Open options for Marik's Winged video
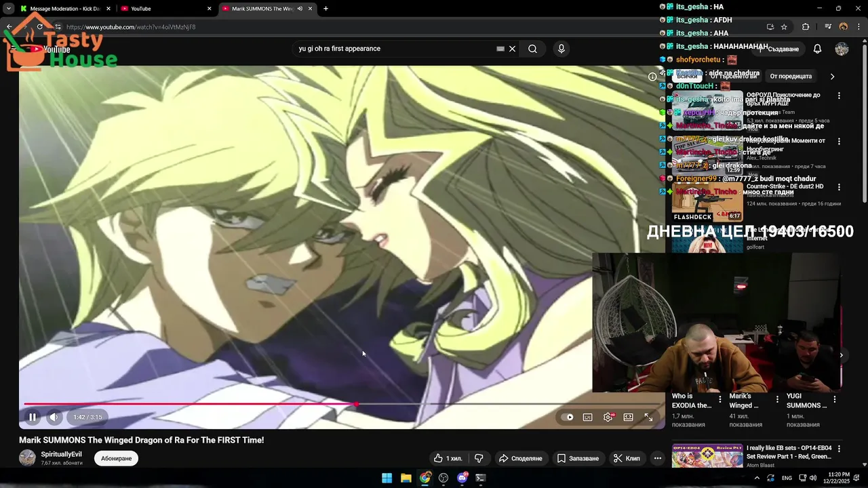868x488 pixels. pyautogui.click(x=777, y=400)
